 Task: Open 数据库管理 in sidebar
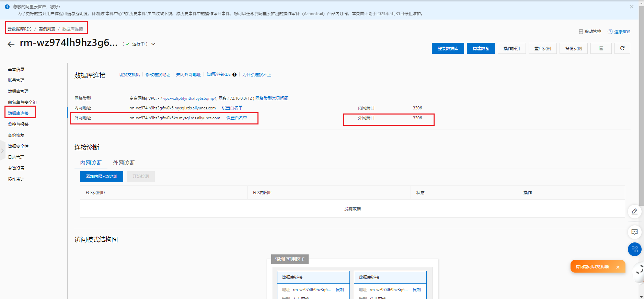18,91
